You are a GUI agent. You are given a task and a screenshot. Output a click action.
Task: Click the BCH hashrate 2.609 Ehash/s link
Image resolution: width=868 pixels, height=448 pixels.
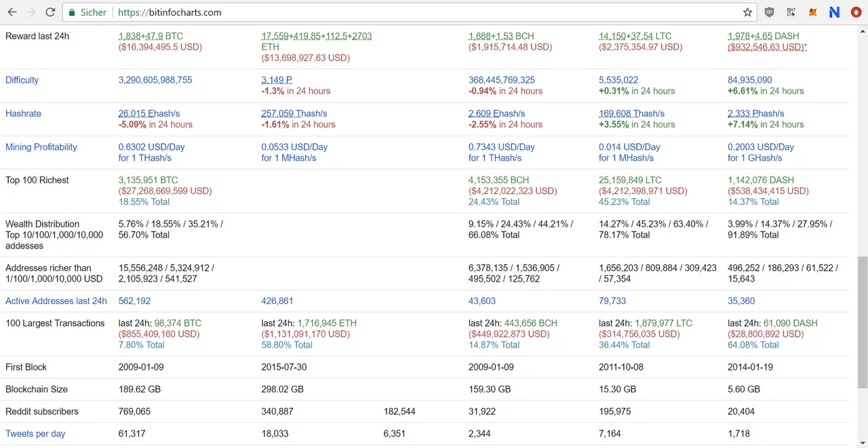497,113
